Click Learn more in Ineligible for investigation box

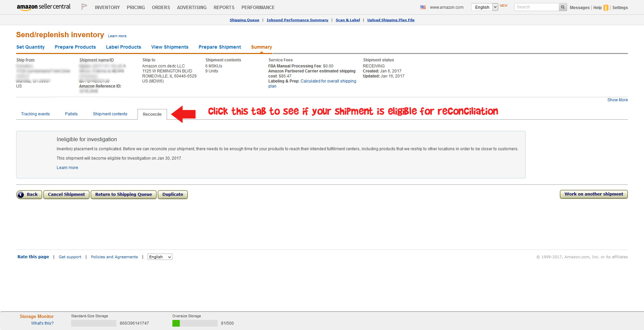(x=67, y=168)
